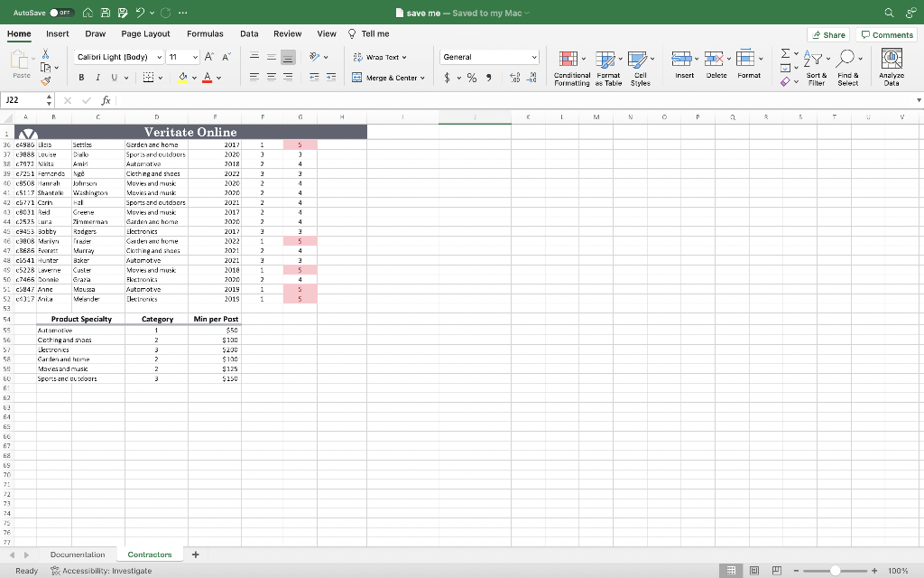This screenshot has width=924, height=578.
Task: Click the Share button
Action: tap(828, 35)
